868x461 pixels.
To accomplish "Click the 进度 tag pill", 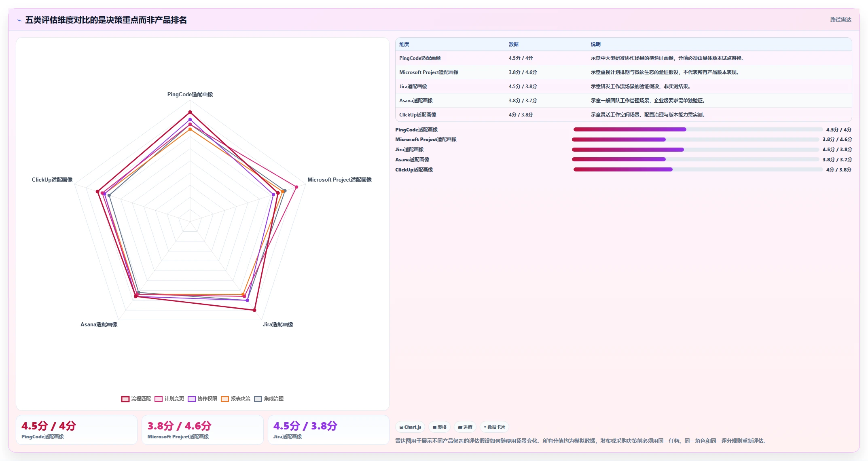I will (x=465, y=427).
